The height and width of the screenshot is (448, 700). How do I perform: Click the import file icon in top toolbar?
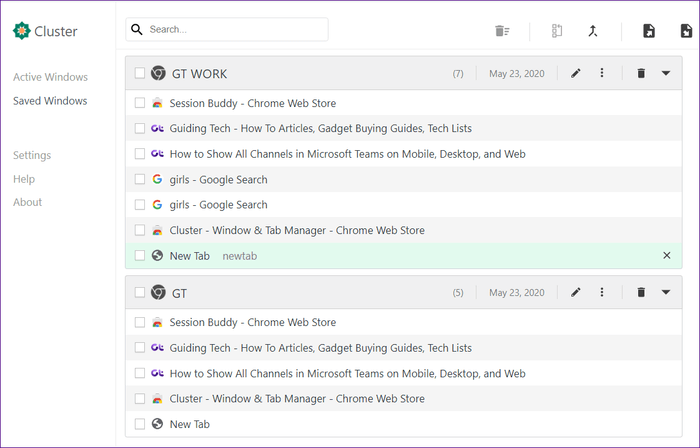(649, 31)
